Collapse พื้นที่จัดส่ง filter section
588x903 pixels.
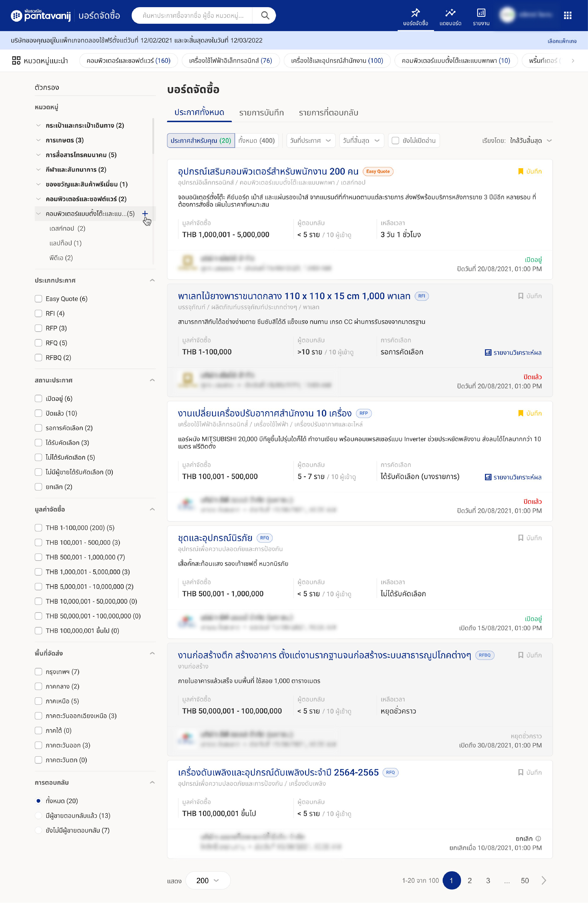coord(152,653)
